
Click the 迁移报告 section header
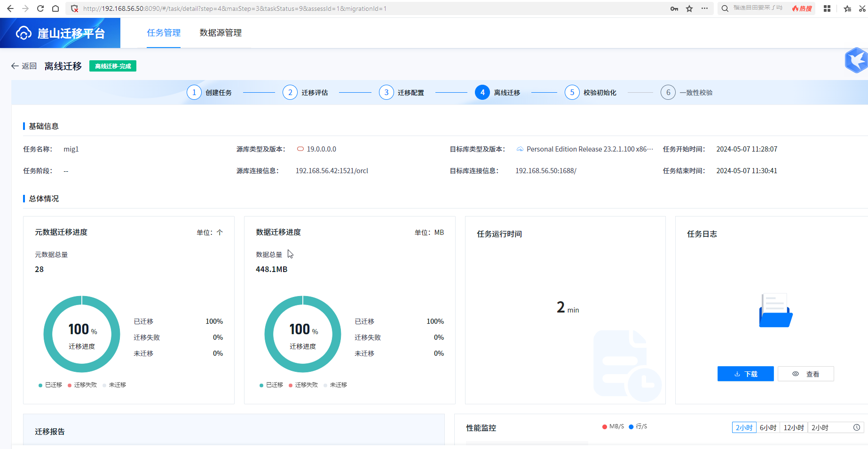point(50,432)
